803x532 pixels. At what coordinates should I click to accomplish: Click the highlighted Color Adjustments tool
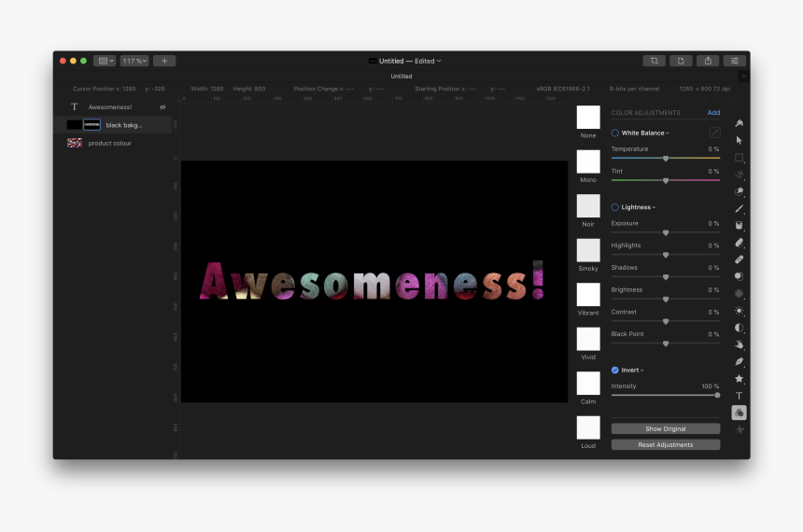(x=739, y=413)
